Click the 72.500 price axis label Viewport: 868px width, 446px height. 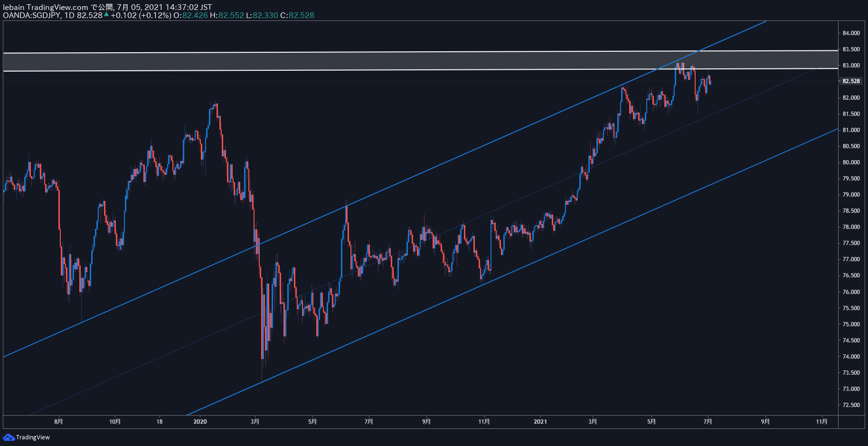[x=851, y=405]
